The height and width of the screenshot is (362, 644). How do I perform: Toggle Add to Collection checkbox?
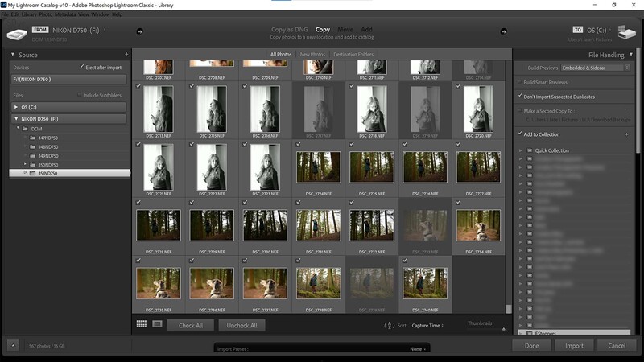click(520, 134)
